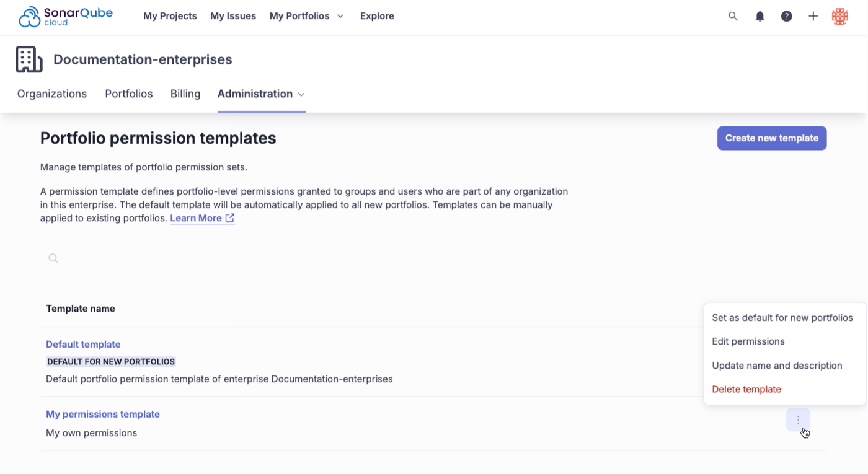This screenshot has height=474, width=868.
Task: Click the external link icon beside Learn More
Action: (230, 217)
